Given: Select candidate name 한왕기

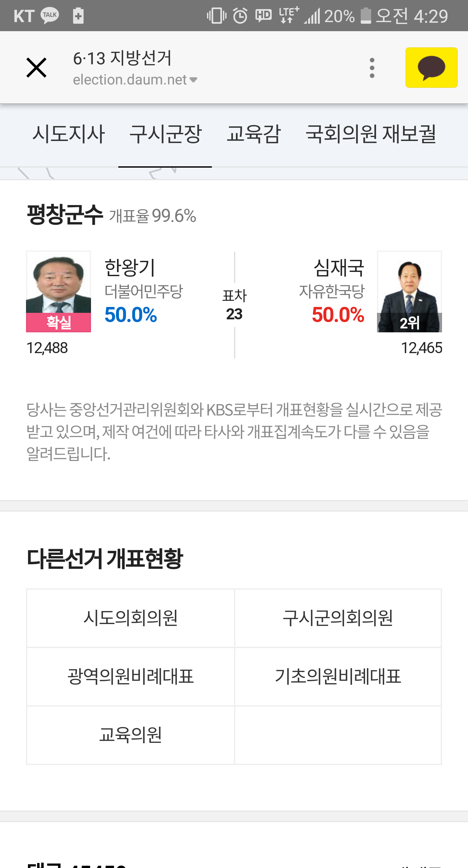Looking at the screenshot, I should [130, 268].
